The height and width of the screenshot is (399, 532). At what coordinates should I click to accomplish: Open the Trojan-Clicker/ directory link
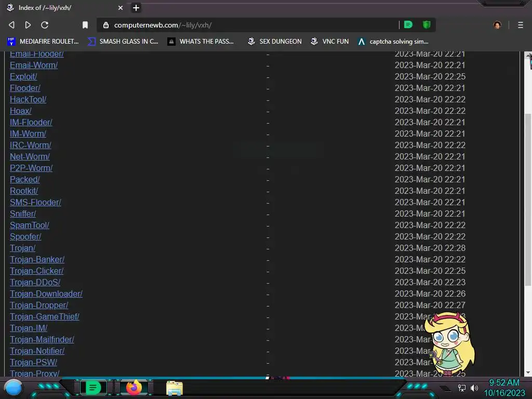pos(37,271)
